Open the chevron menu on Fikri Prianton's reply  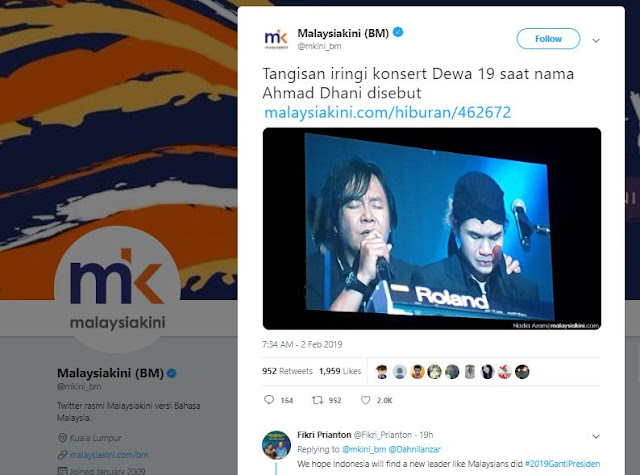tap(596, 436)
